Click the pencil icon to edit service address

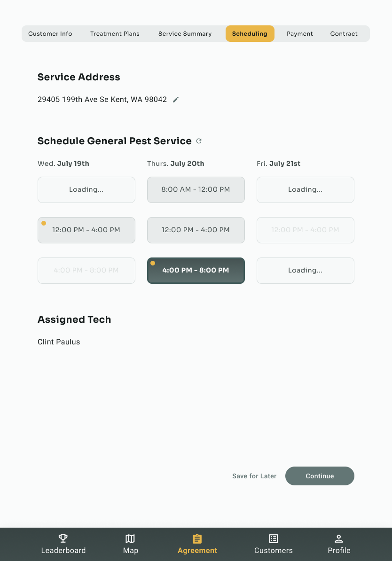coord(176,99)
